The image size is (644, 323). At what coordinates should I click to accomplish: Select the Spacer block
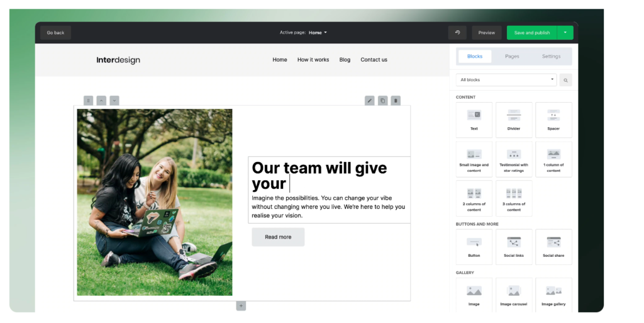pos(553,120)
